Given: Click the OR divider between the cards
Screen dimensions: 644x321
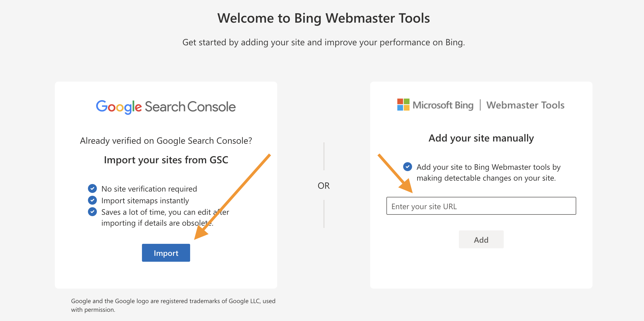Looking at the screenshot, I should pyautogui.click(x=324, y=186).
